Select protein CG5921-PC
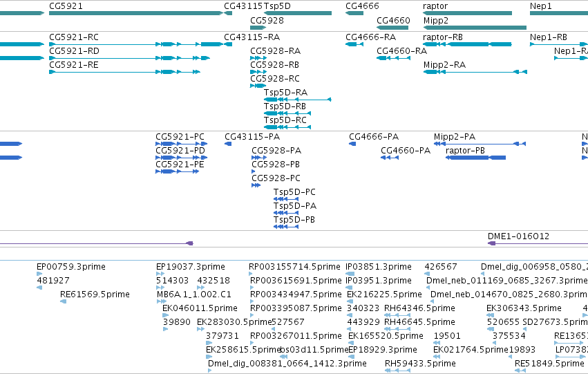 coord(182,144)
